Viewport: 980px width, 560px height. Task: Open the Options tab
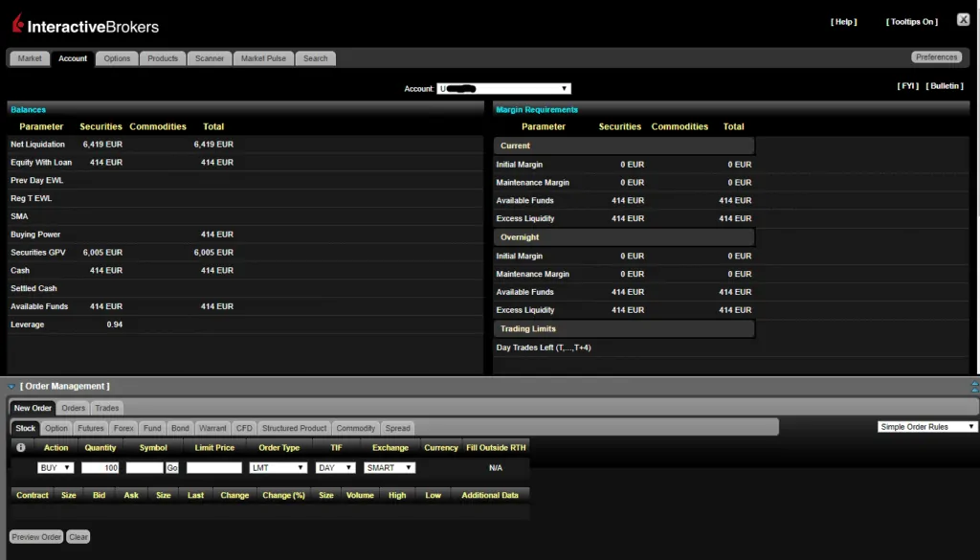click(x=117, y=58)
